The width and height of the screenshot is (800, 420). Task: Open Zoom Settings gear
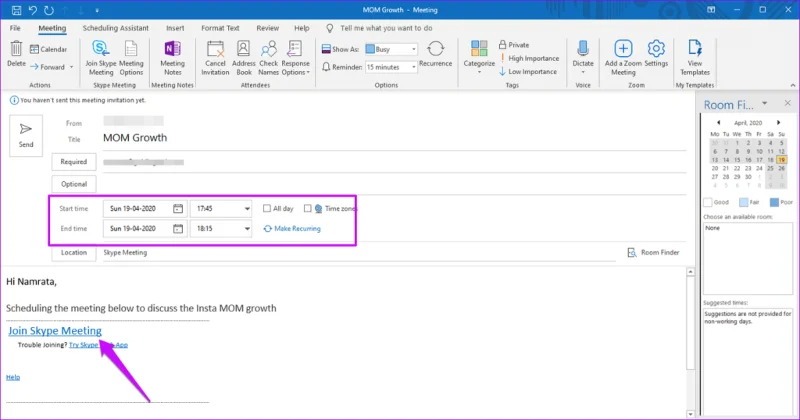coord(656,54)
